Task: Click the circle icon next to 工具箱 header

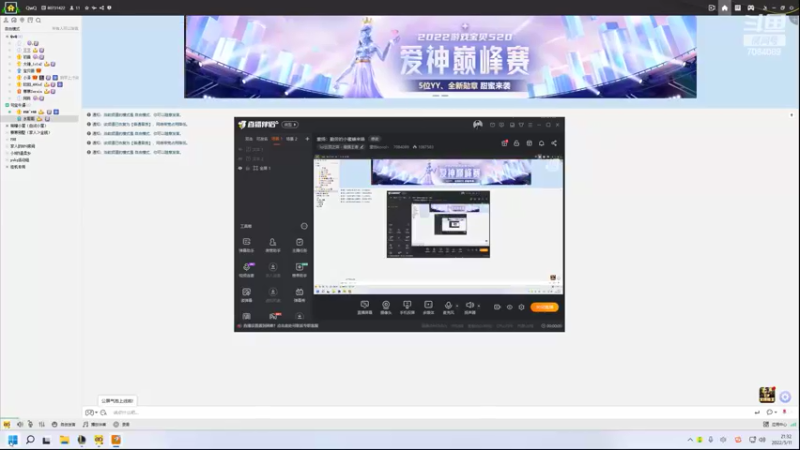Action: pos(304,226)
